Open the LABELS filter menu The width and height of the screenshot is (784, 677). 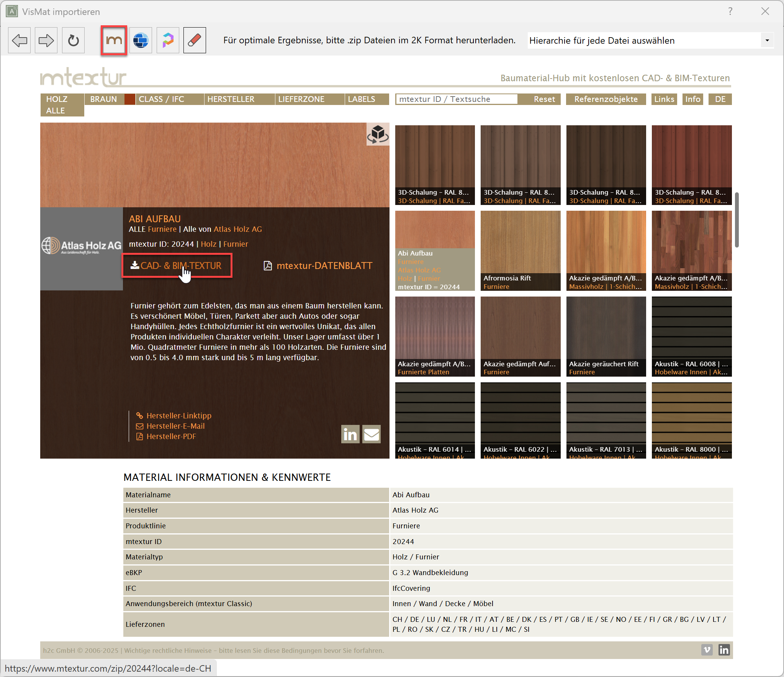click(367, 99)
